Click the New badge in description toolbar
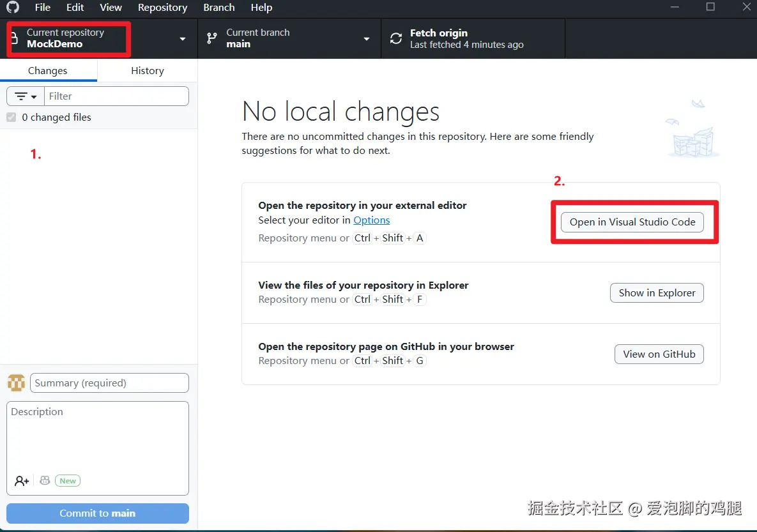Image resolution: width=757 pixels, height=532 pixels. [x=68, y=481]
